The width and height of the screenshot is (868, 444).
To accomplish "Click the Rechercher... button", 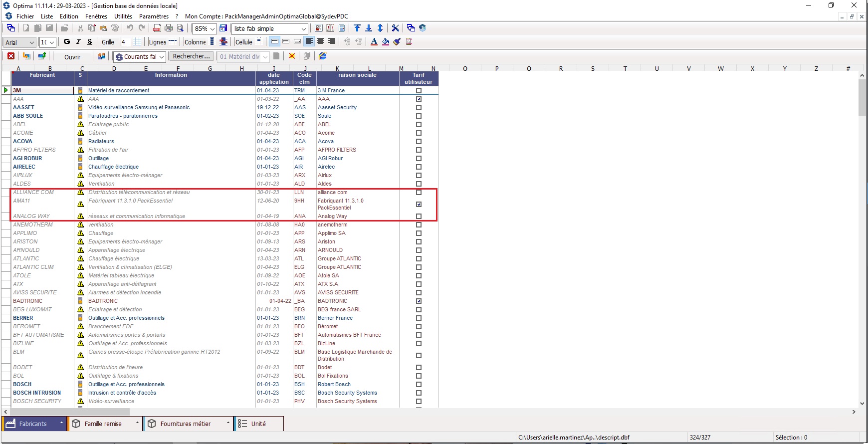I will tap(191, 56).
